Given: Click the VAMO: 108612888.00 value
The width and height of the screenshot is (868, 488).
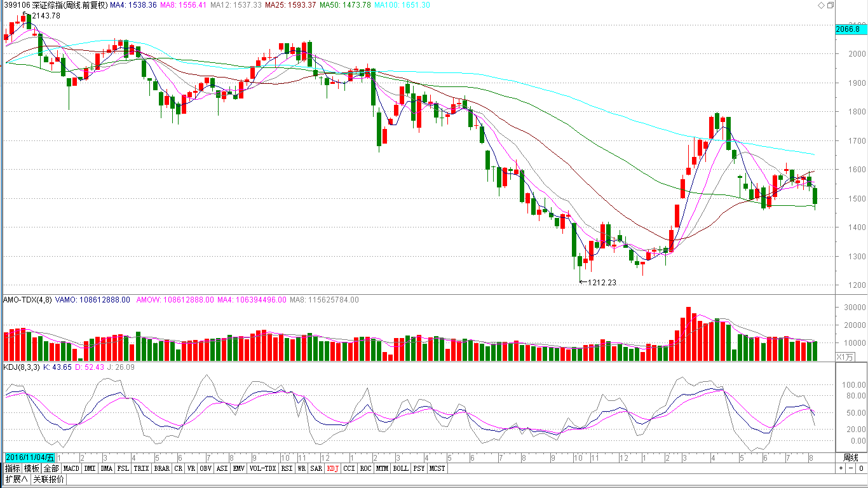Looking at the screenshot, I should (93, 300).
